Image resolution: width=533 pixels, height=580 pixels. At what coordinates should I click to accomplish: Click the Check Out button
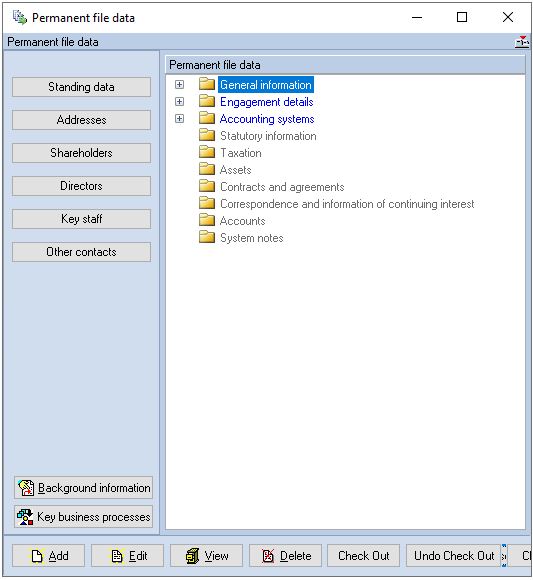coord(364,556)
